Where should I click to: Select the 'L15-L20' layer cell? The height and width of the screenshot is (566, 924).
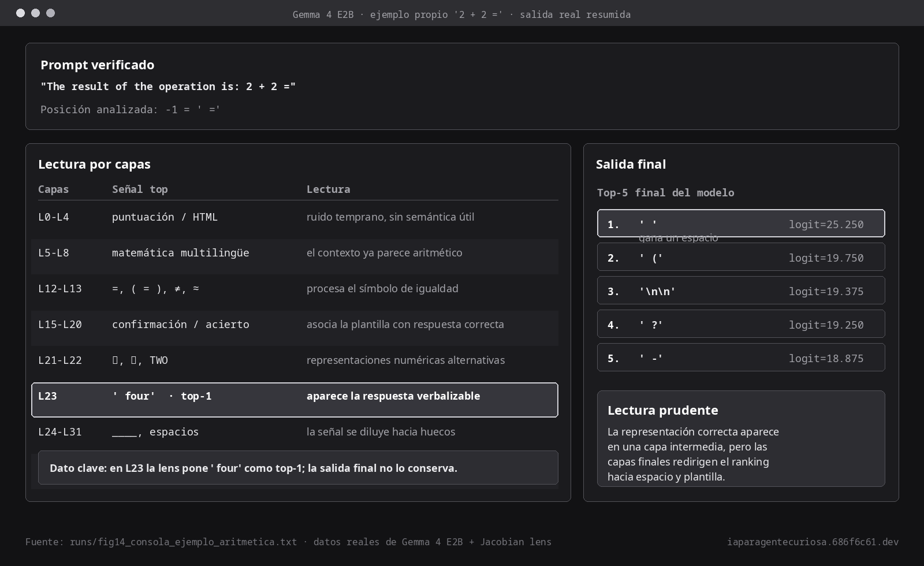coord(59,325)
